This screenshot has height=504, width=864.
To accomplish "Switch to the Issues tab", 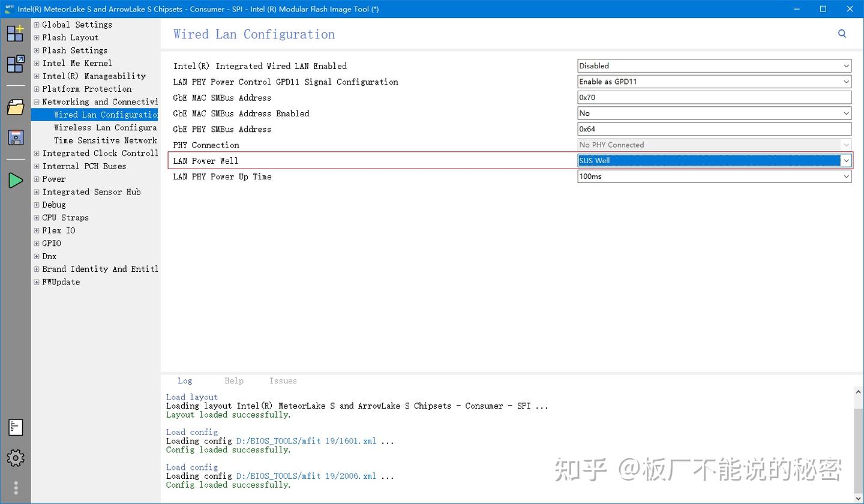I will 283,381.
